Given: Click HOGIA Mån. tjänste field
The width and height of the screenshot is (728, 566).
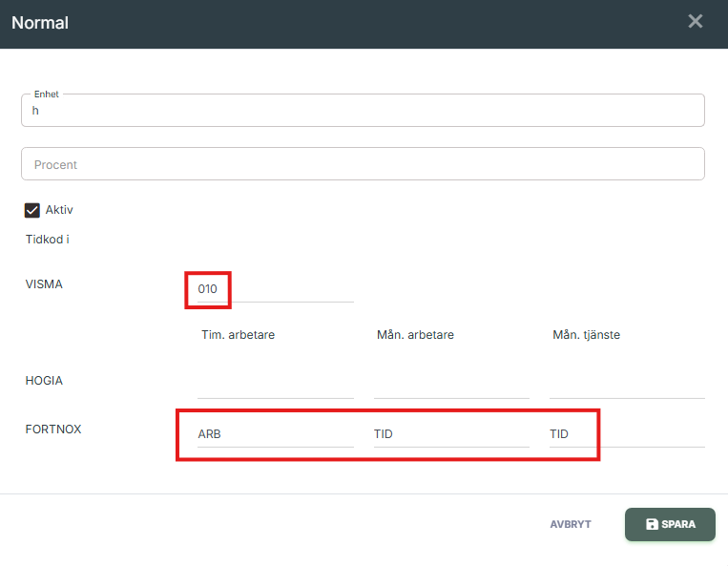Looking at the screenshot, I should 627,387.
